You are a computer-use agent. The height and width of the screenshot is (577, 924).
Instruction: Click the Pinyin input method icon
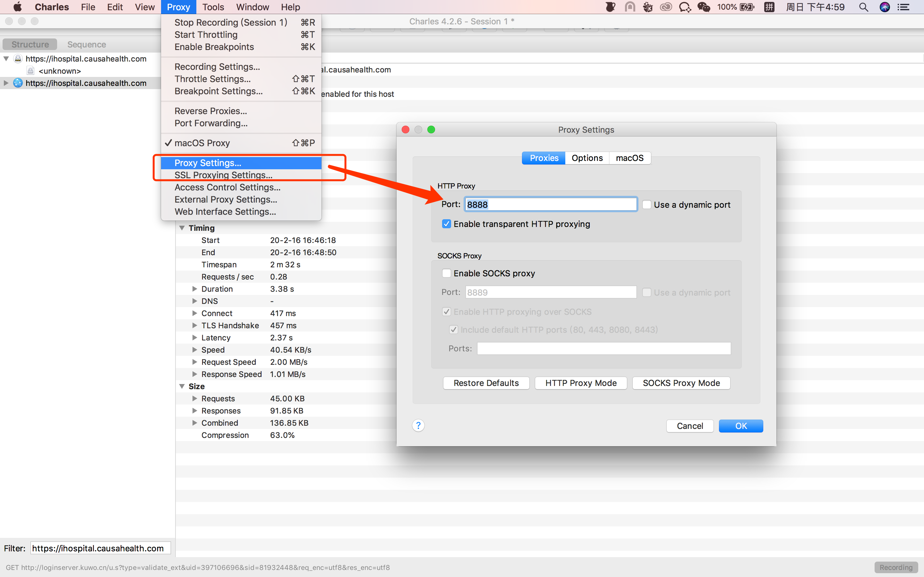click(769, 7)
